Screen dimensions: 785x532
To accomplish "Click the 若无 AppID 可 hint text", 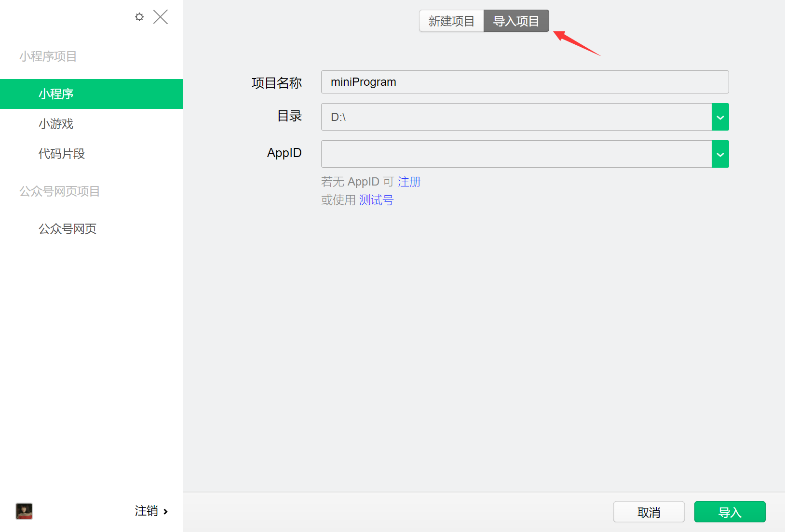I will [358, 182].
